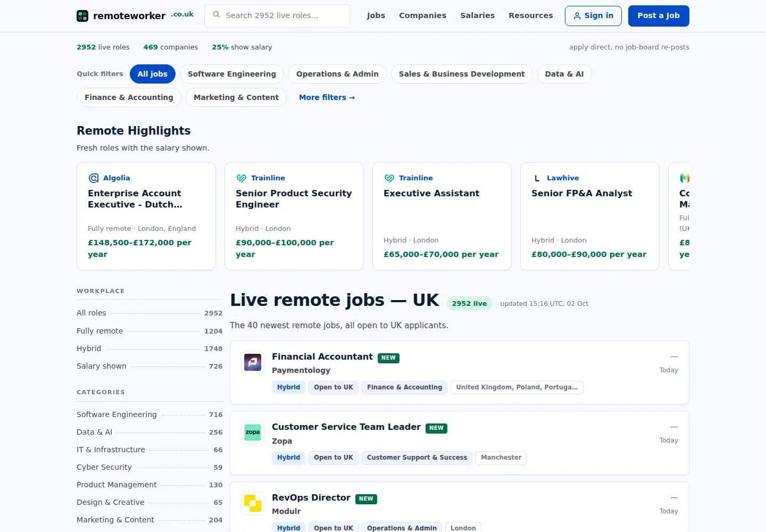Click the dash icon on Customer Service Team Leader row
This screenshot has width=766, height=532.
tap(674, 427)
